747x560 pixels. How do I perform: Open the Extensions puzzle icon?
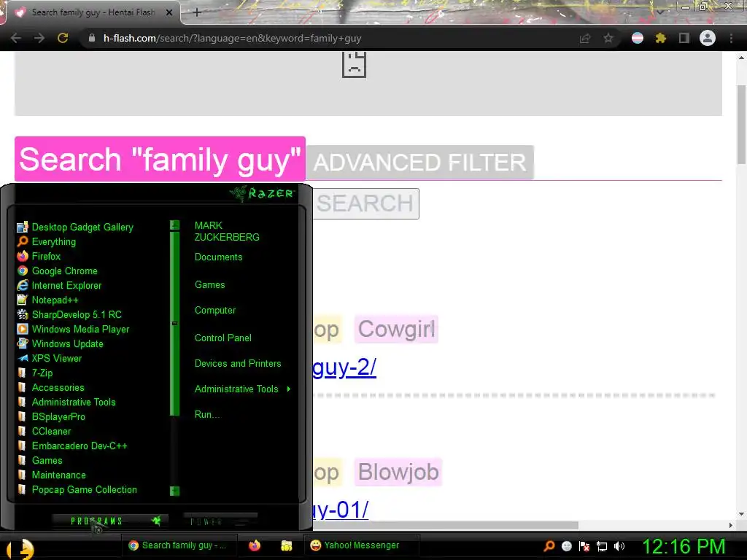tap(661, 38)
